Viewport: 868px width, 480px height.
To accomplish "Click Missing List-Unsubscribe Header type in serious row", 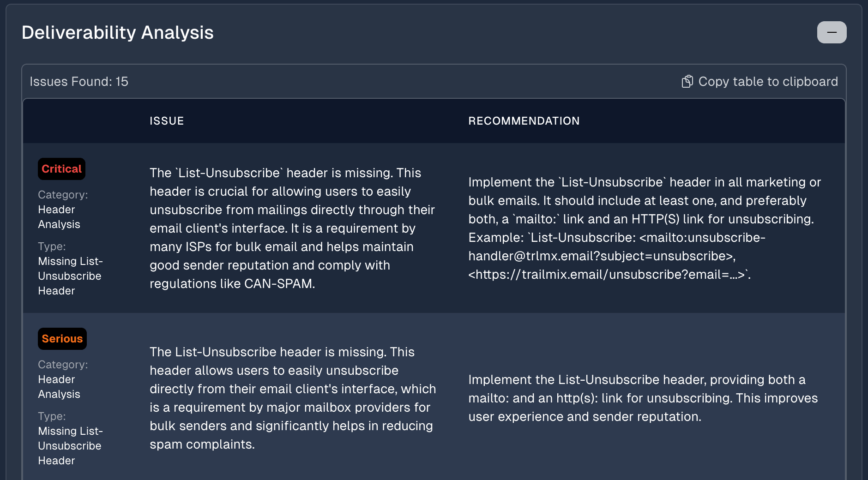I will coord(70,446).
